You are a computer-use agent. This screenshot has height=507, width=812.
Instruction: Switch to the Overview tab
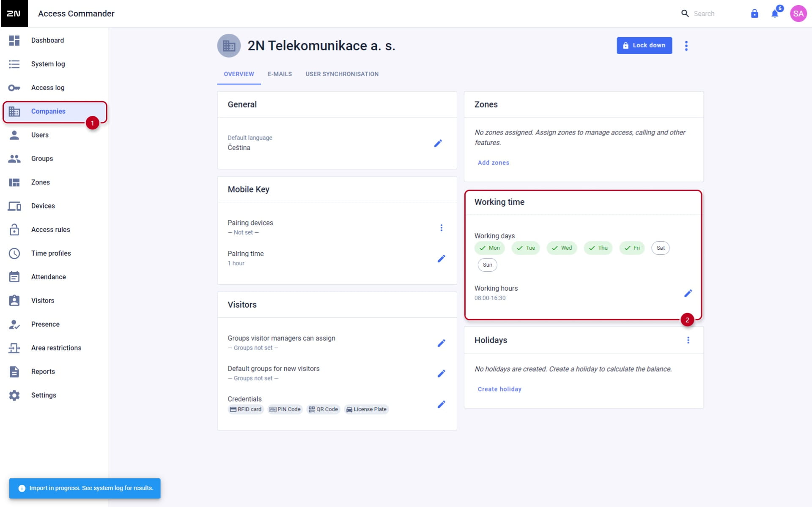click(x=239, y=74)
